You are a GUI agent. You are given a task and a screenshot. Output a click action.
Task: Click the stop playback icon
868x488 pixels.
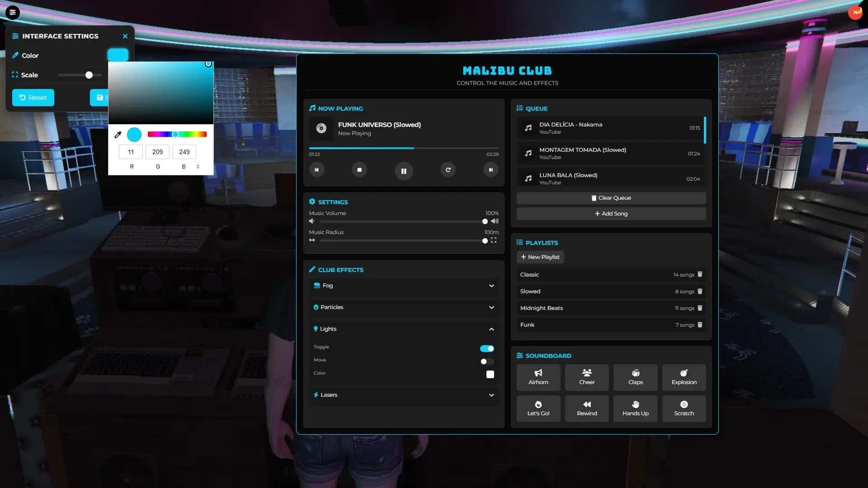[359, 170]
